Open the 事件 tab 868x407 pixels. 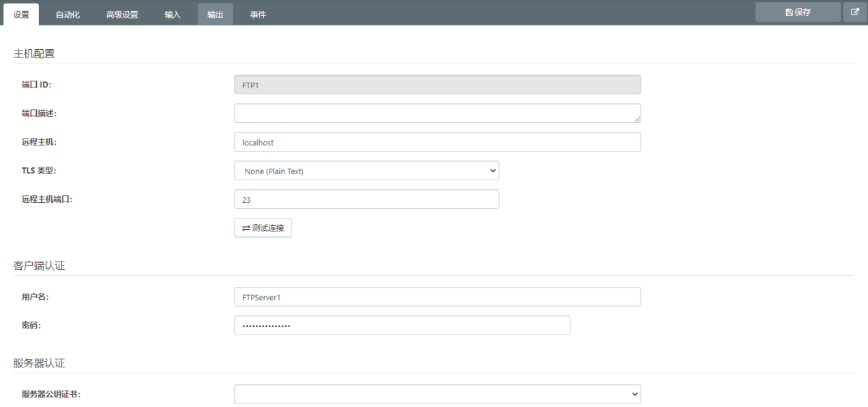(x=258, y=14)
